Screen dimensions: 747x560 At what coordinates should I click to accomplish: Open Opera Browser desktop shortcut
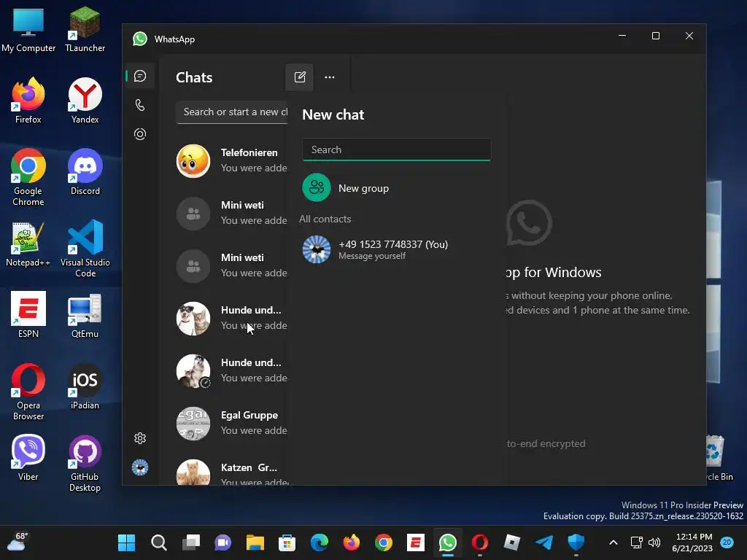click(x=28, y=392)
